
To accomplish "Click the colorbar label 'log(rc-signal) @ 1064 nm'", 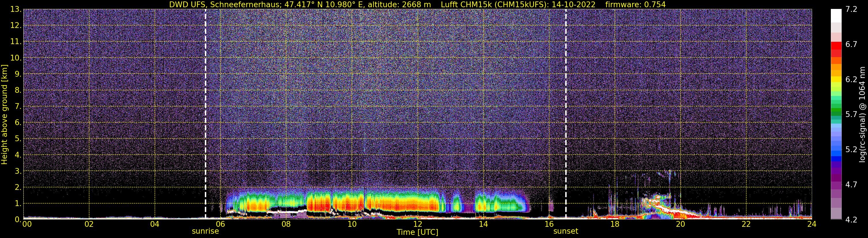I will click(x=862, y=114).
